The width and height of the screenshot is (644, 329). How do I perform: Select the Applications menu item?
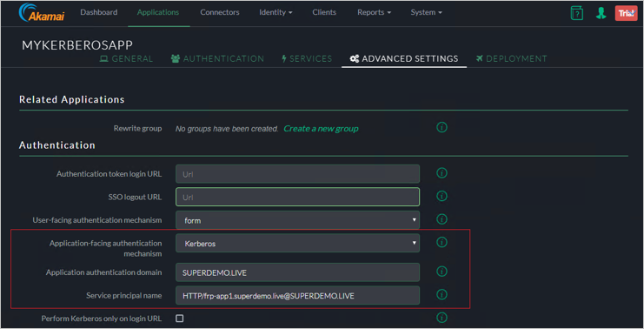[158, 12]
